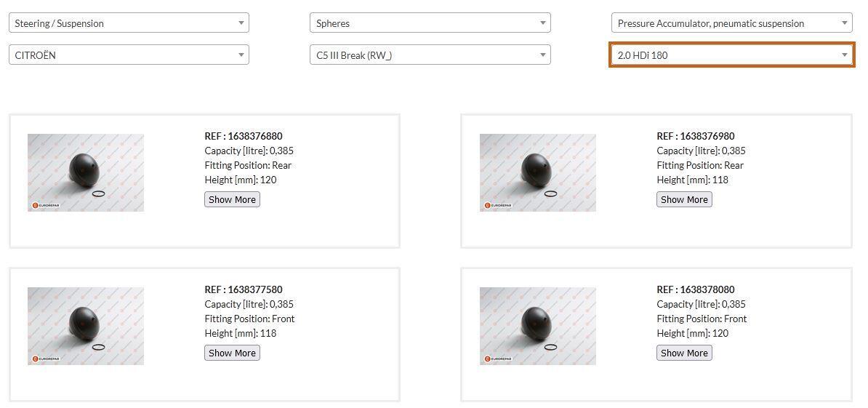Screen dimensions: 868x408
Task: Click the REF : 1638378080 title text
Action: click(x=696, y=289)
